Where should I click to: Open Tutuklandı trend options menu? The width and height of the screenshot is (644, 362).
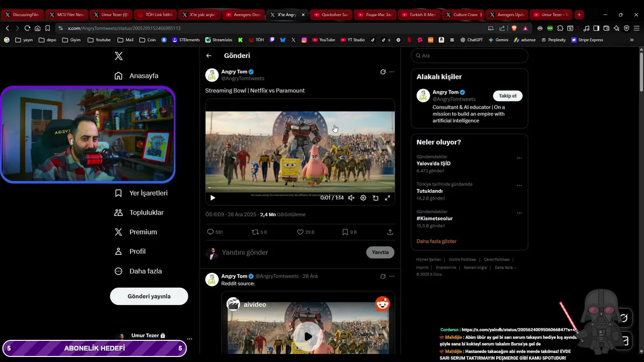(519, 186)
